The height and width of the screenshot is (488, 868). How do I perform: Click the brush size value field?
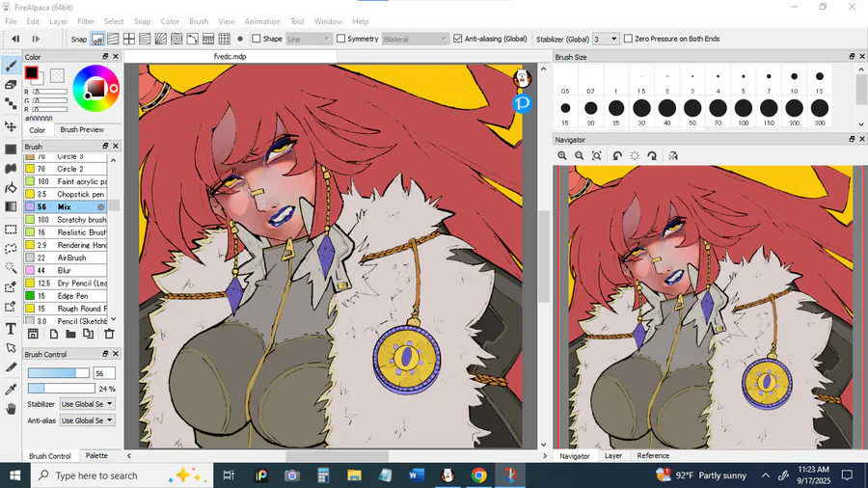coord(104,373)
